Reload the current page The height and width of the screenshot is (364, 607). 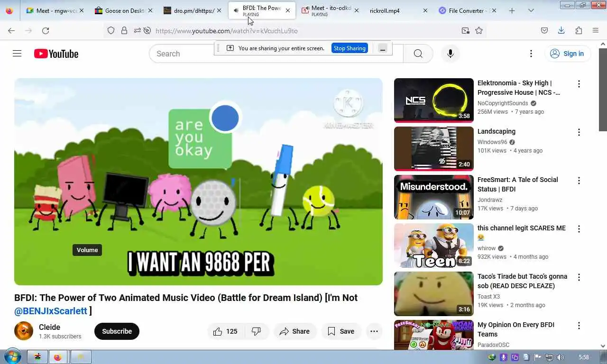pos(46,30)
